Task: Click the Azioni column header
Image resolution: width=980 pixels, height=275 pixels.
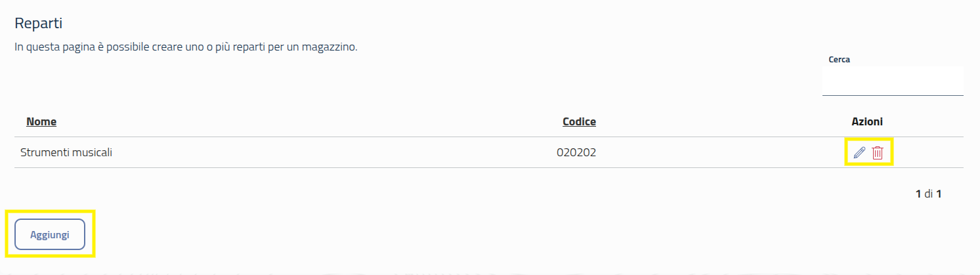Action: click(867, 121)
